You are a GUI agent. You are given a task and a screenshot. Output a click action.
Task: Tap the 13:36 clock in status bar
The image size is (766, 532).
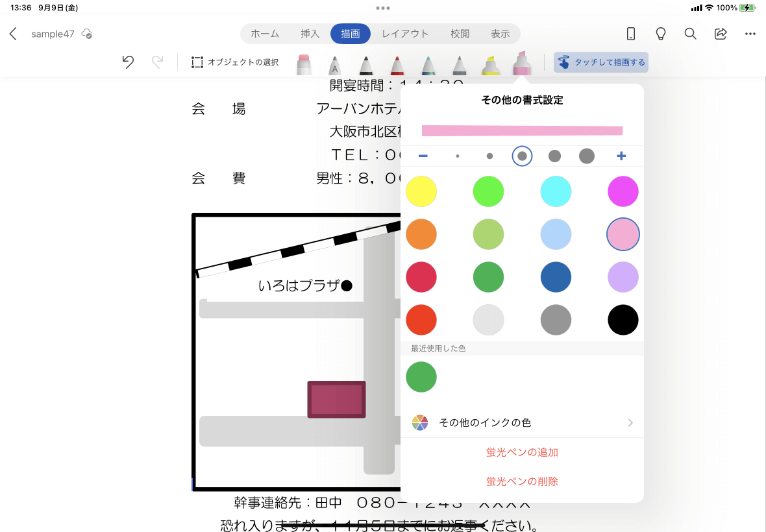(x=21, y=8)
